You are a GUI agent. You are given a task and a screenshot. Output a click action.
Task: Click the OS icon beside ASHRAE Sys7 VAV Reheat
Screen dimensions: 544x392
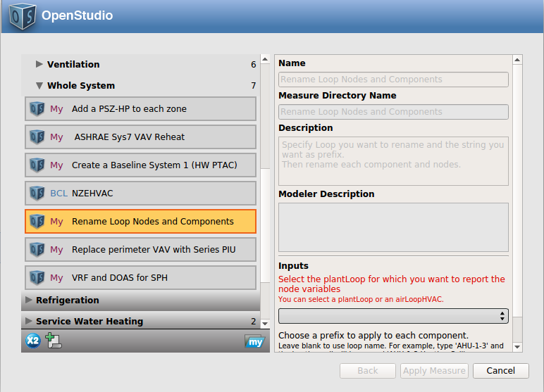click(37, 137)
